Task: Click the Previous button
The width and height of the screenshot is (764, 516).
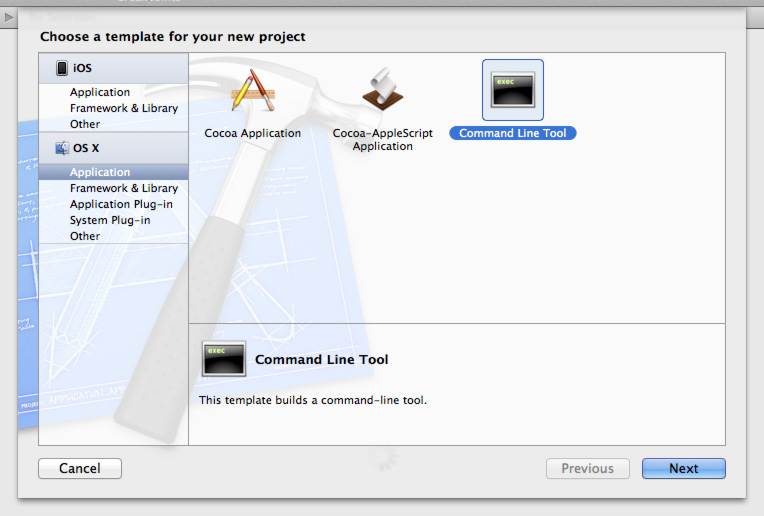Action: 587,468
